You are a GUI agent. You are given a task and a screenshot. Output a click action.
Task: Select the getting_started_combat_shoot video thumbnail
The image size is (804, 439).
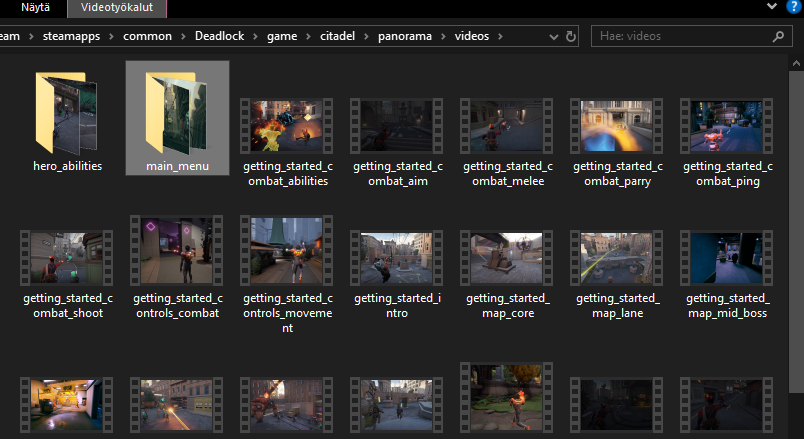(67, 258)
